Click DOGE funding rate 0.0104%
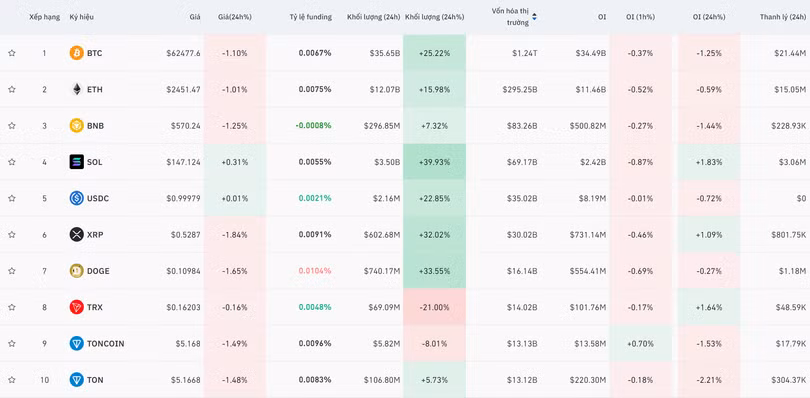Image resolution: width=810 pixels, height=398 pixels. tap(315, 271)
